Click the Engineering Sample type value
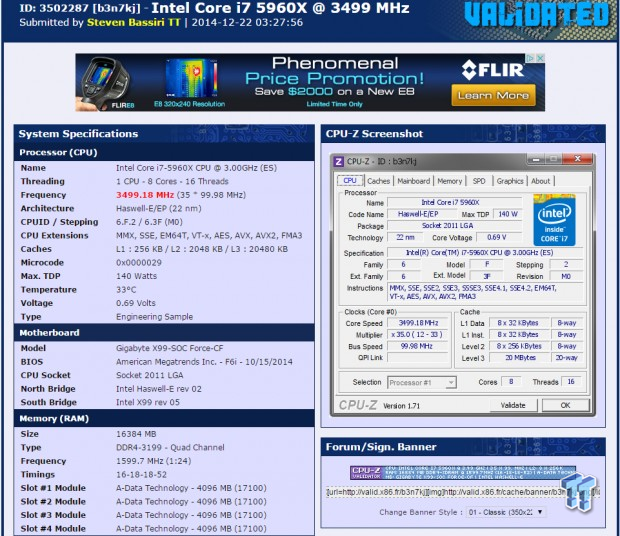This screenshot has height=536, width=620. coord(155,317)
